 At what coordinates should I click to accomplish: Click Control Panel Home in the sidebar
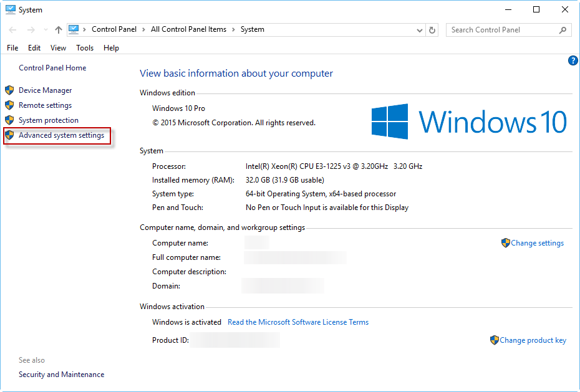click(x=52, y=67)
